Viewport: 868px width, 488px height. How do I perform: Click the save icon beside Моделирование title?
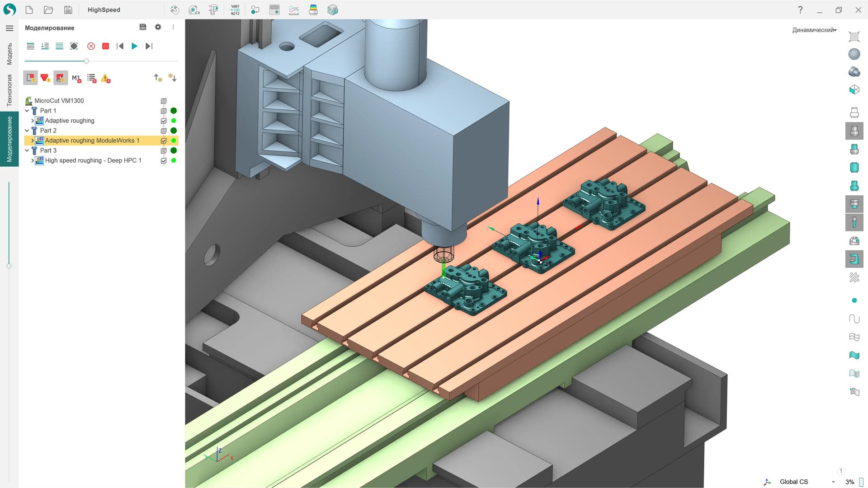click(143, 27)
